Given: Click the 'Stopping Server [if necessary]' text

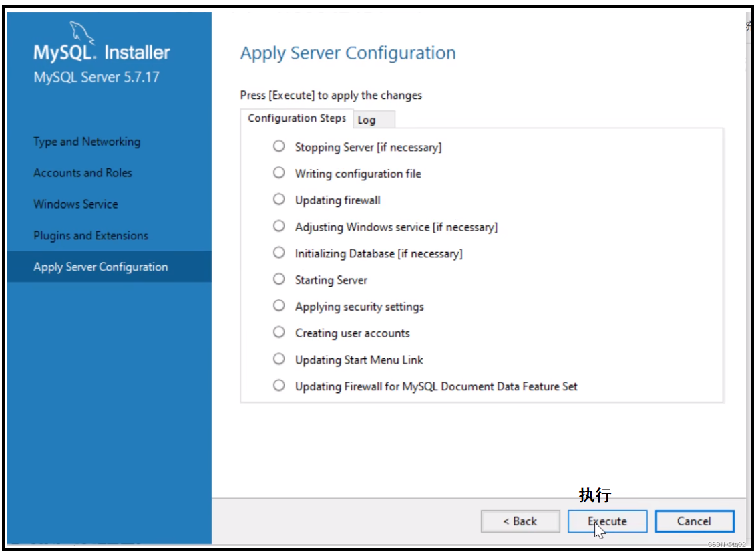Looking at the screenshot, I should click(x=369, y=147).
